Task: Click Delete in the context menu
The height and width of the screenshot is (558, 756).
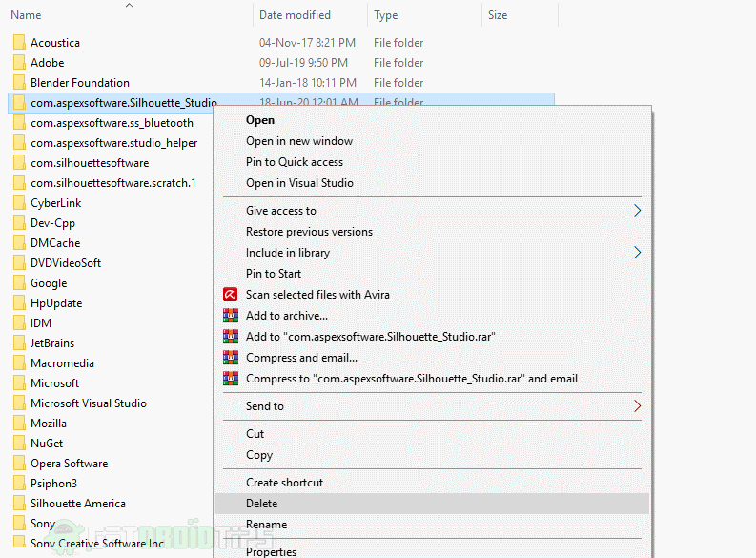Action: [x=262, y=504]
